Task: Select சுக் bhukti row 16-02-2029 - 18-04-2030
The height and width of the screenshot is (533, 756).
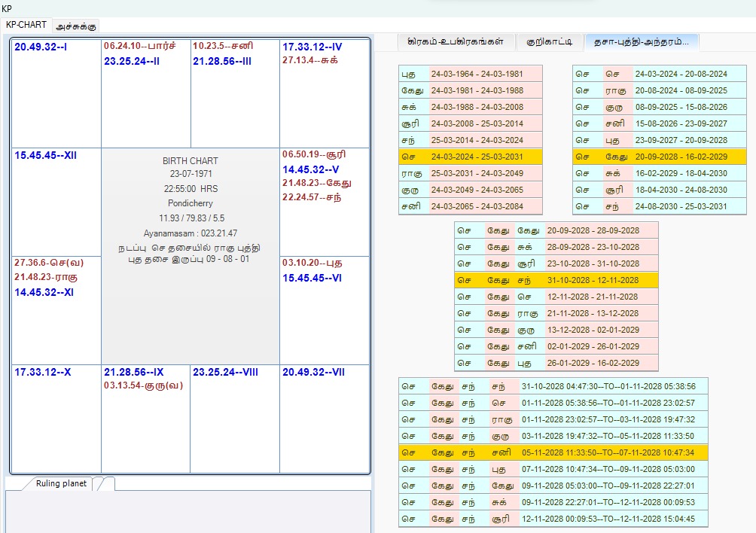Action: [x=660, y=173]
